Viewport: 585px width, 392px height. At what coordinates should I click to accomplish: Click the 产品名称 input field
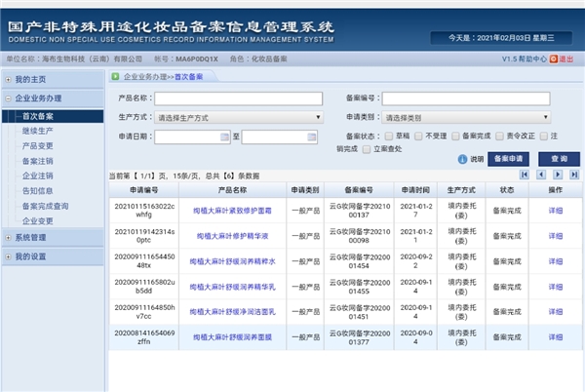[x=239, y=98]
